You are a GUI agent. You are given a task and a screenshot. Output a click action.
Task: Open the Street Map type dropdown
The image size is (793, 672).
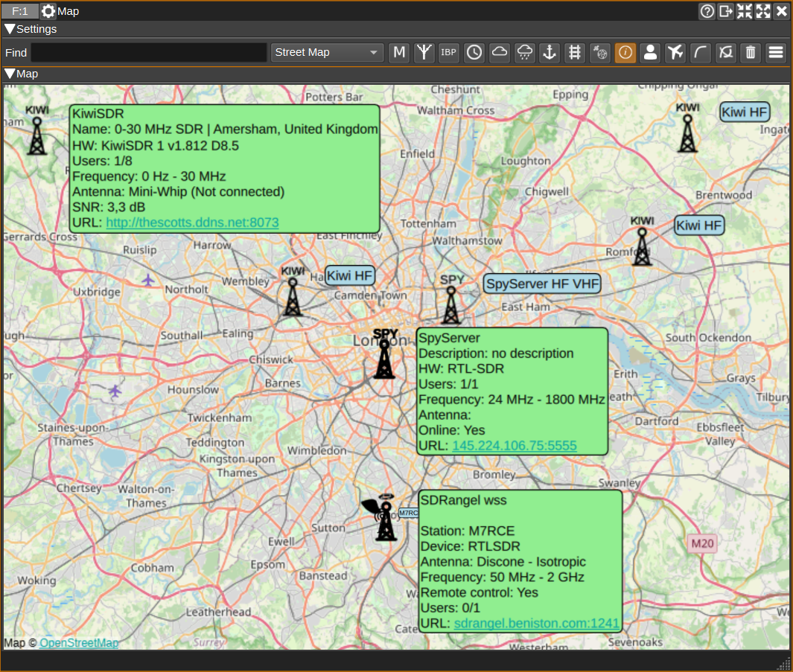[326, 53]
